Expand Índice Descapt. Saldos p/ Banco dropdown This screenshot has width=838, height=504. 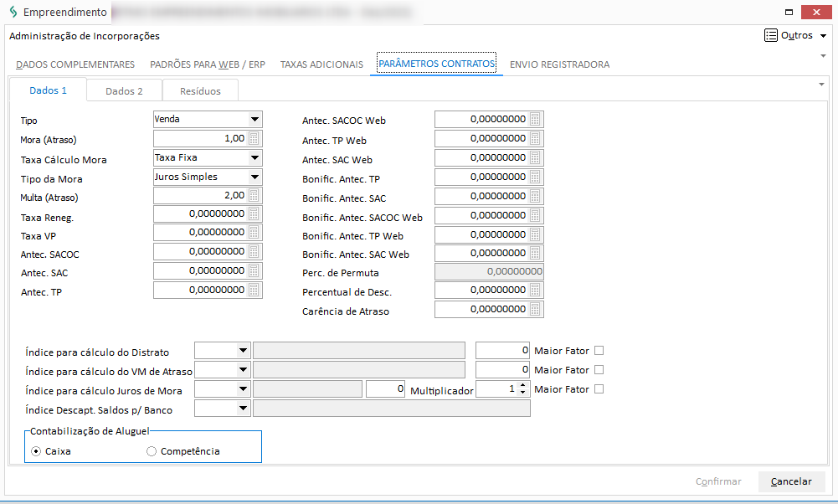[243, 409]
